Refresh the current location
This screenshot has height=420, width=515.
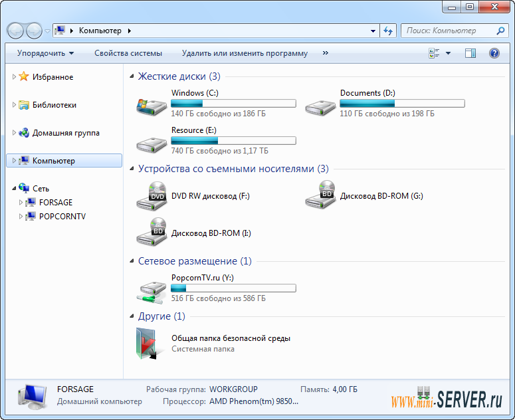click(x=388, y=31)
